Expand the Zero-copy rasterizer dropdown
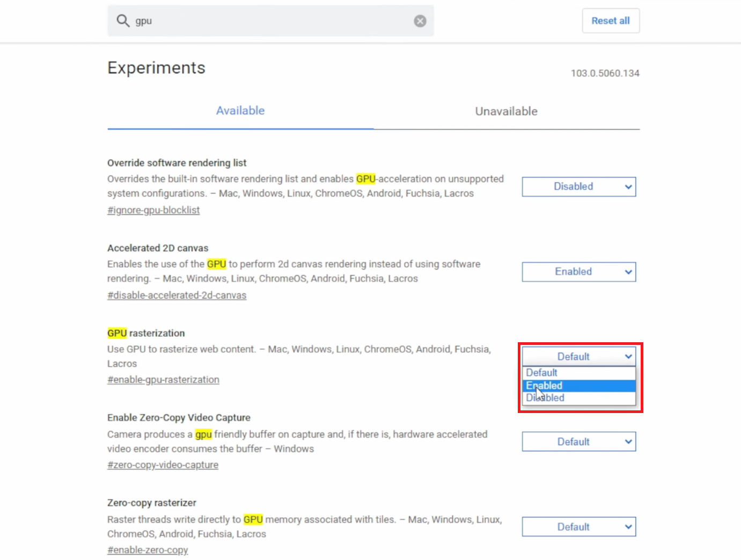This screenshot has height=560, width=741. 578,527
